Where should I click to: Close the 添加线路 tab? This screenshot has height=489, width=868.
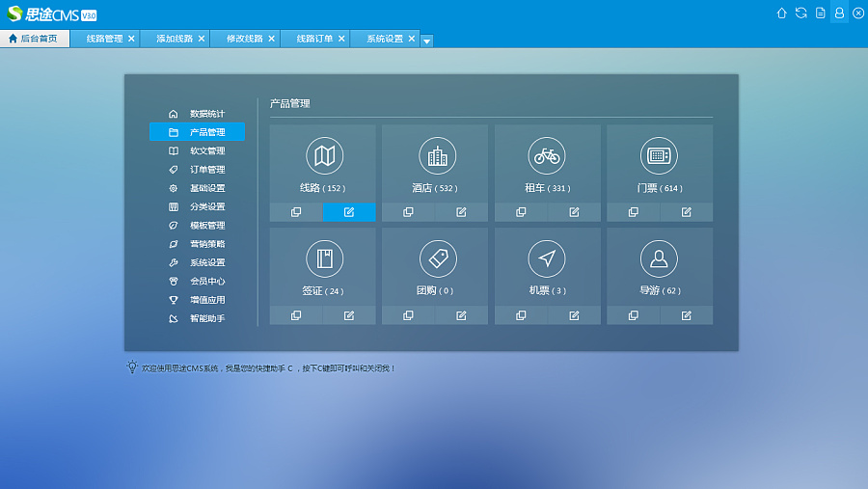pyautogui.click(x=202, y=39)
